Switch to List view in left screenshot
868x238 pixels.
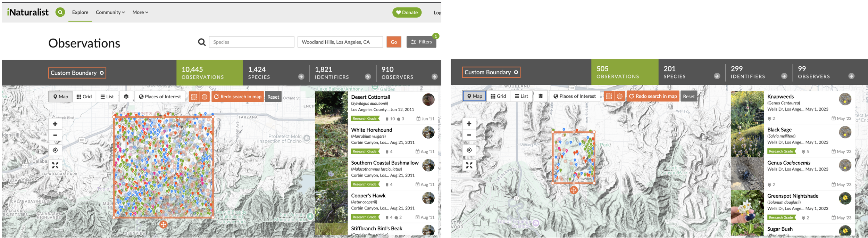[x=107, y=97]
